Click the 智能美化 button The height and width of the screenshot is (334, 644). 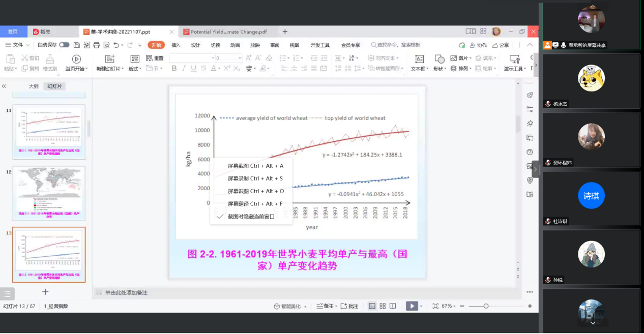coord(287,306)
